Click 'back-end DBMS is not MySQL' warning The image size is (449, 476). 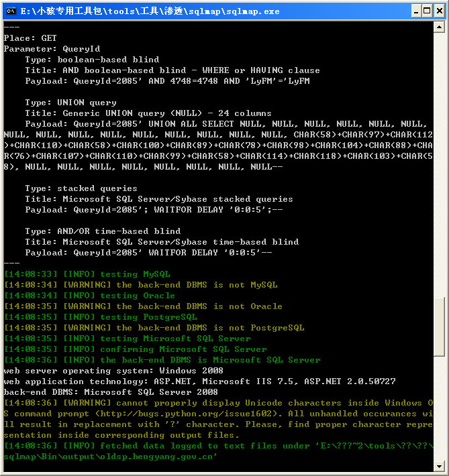pyautogui.click(x=140, y=285)
